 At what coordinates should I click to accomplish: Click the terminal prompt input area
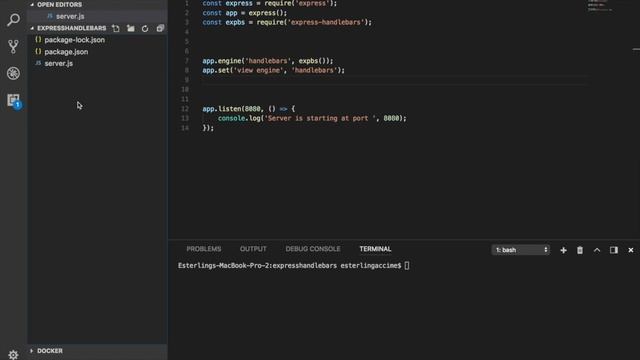coord(407,266)
